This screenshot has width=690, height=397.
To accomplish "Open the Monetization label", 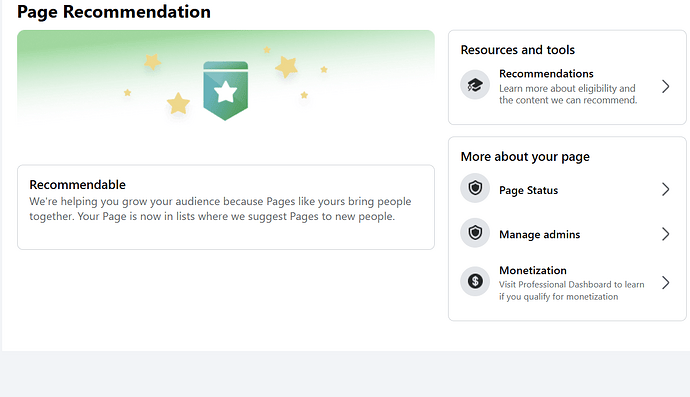I will pyautogui.click(x=532, y=270).
